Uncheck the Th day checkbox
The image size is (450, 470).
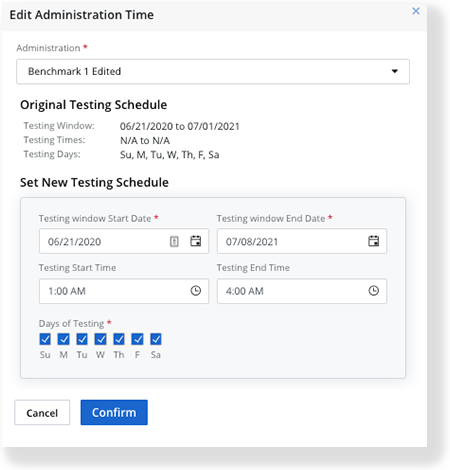tap(119, 339)
